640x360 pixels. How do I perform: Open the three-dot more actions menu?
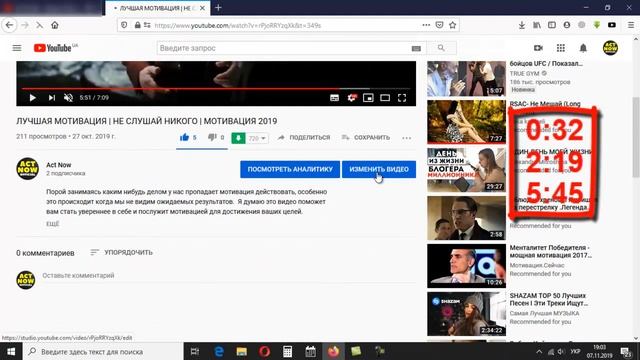[x=407, y=138]
